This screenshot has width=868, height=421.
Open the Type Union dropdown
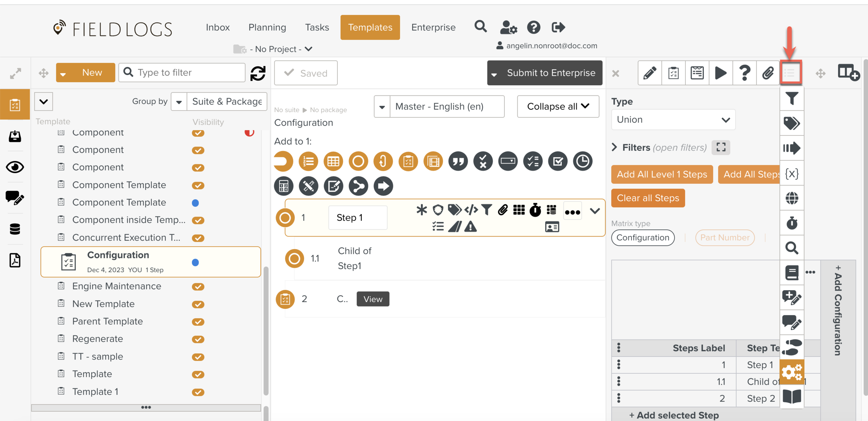673,120
